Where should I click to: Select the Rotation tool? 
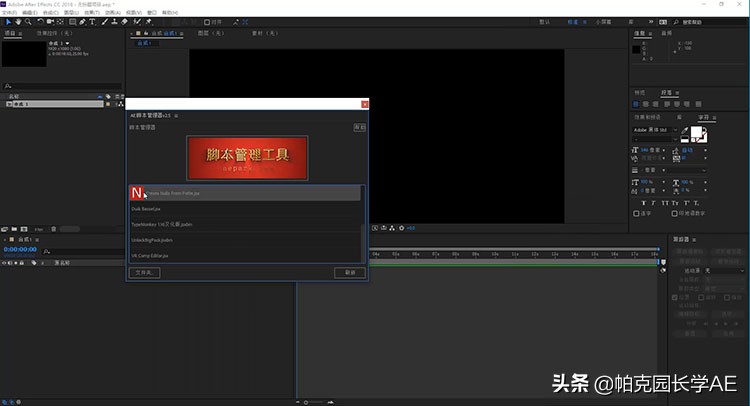click(40, 22)
